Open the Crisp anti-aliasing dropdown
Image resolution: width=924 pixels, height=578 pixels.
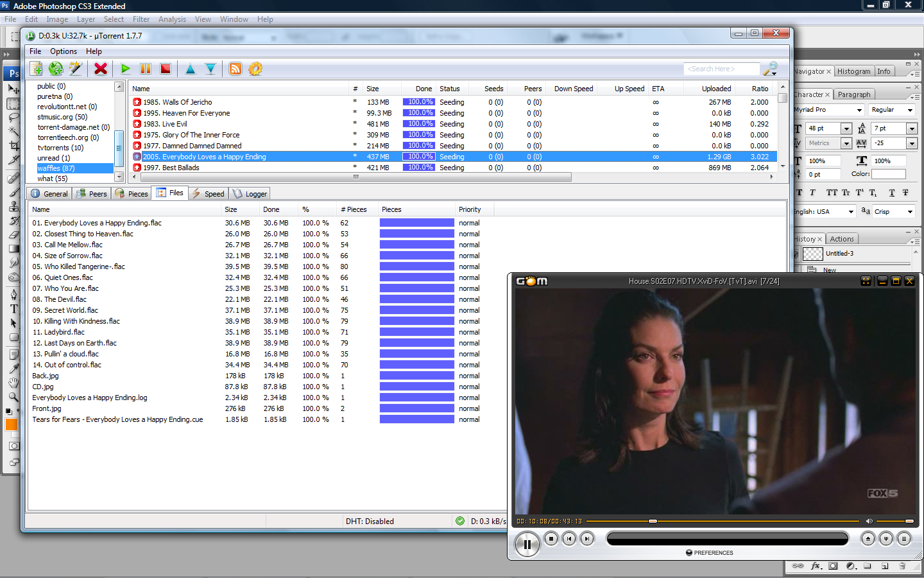910,211
